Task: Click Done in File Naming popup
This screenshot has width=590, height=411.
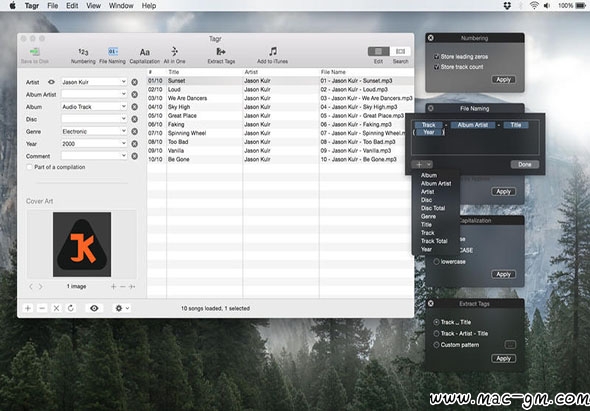Action: [x=525, y=164]
